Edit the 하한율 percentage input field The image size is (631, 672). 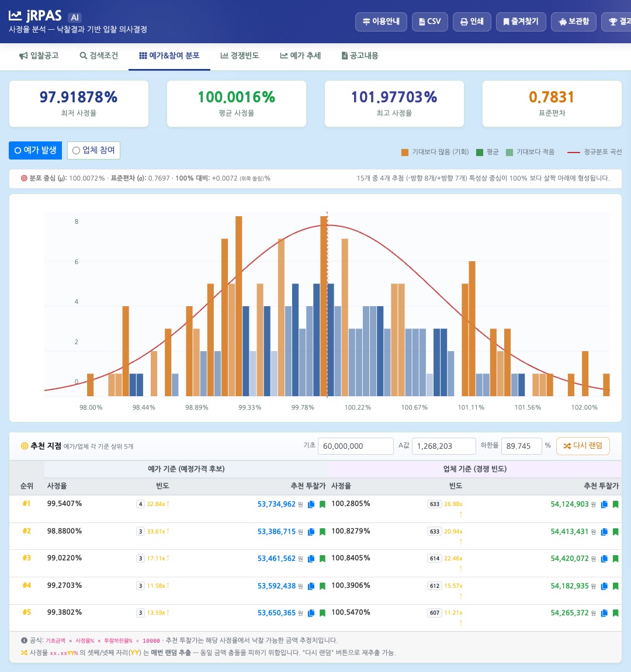(x=521, y=446)
